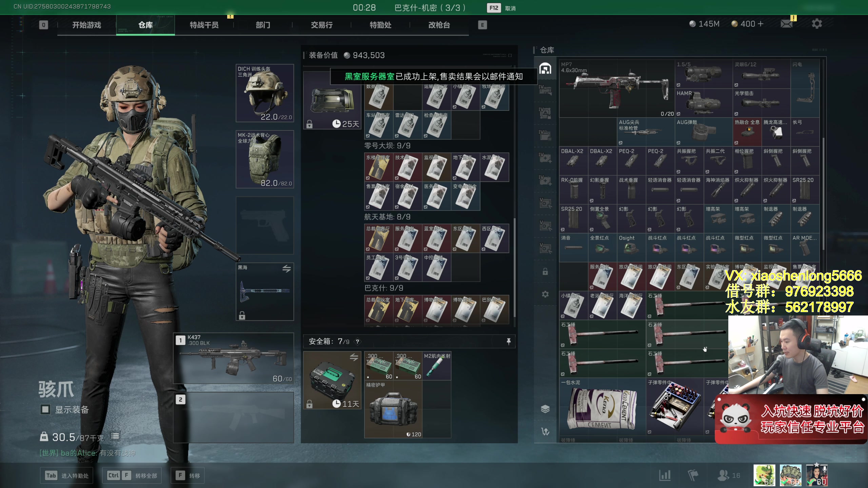Viewport: 868px width, 488px height.
Task: Click the E next-tab key icon
Action: point(482,25)
